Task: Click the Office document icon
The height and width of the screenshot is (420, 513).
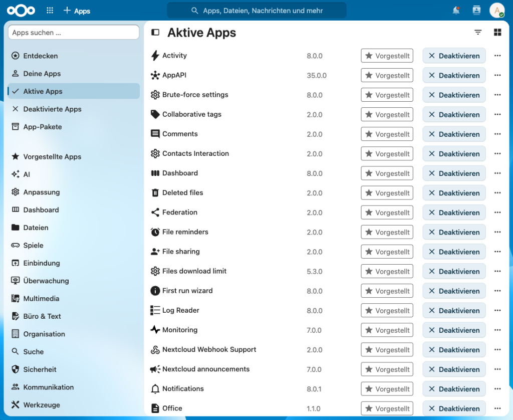Action: click(155, 408)
